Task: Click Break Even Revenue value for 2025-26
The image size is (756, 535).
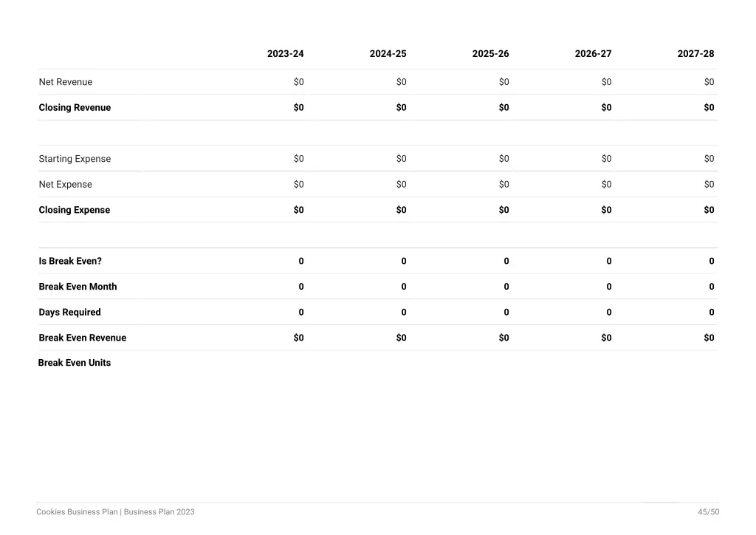Action: (504, 338)
